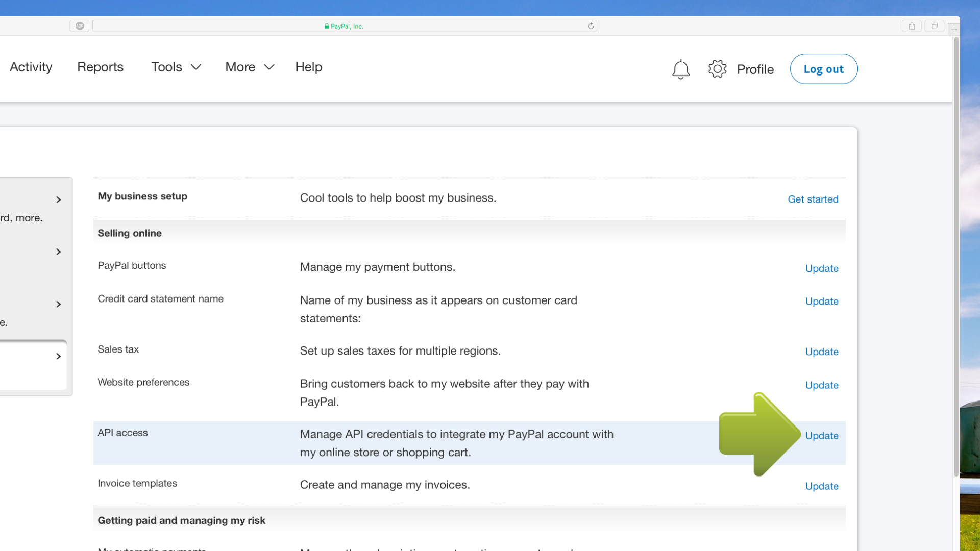Update Website preferences
The width and height of the screenshot is (980, 551).
(822, 385)
